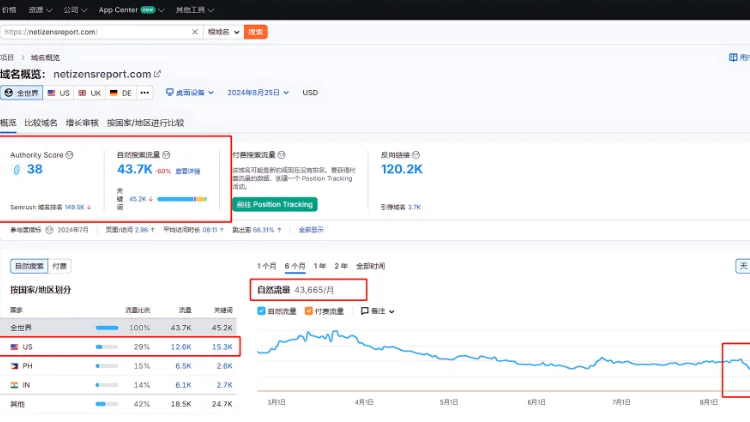
Task: Open IN keywords value 2.7K
Action: 224,385
